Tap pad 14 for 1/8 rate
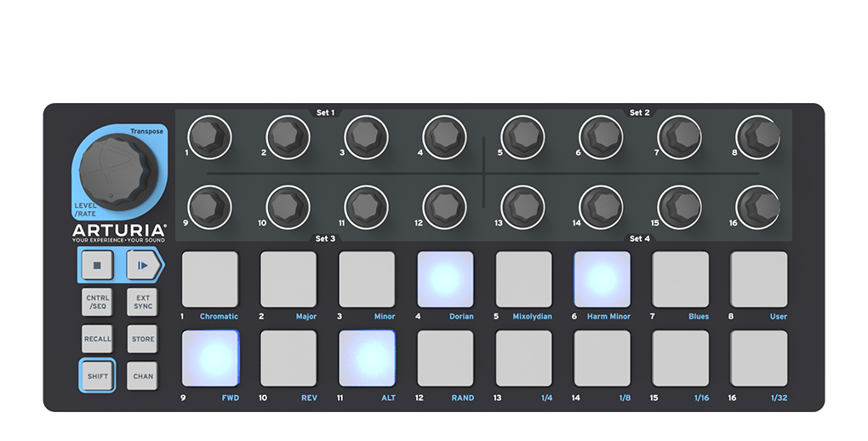 click(602, 358)
